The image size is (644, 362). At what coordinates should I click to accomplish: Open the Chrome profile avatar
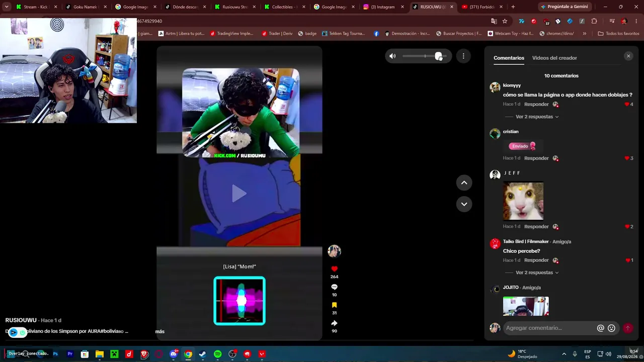(x=624, y=21)
